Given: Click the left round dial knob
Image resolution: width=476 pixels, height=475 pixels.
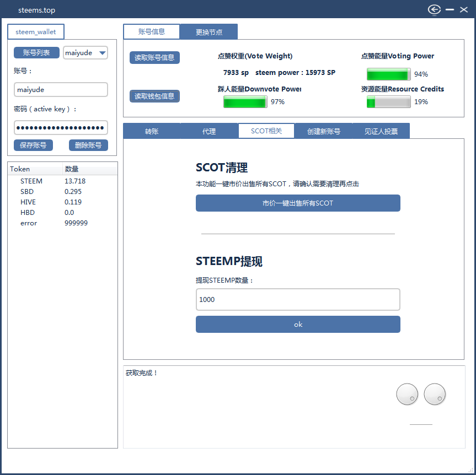Looking at the screenshot, I should pos(407,394).
